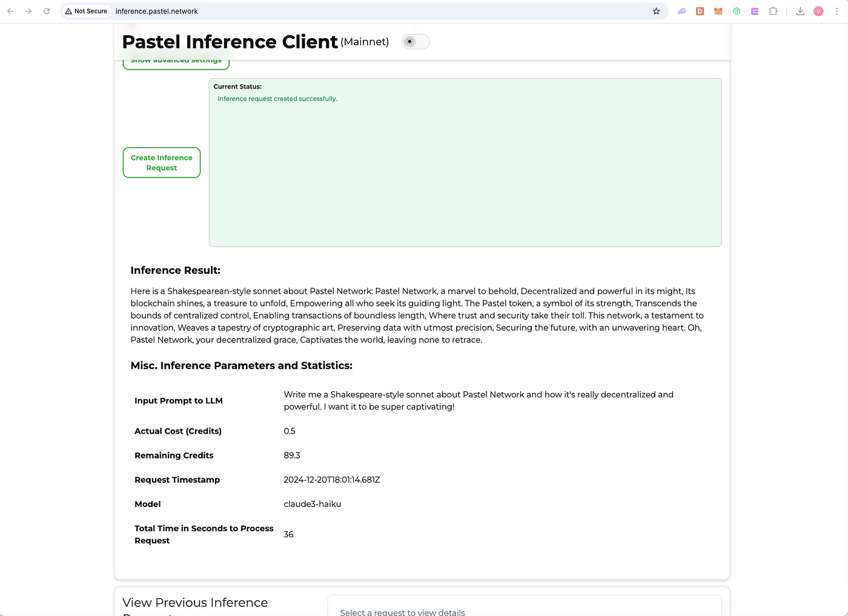Click the green Current Status box
The height and width of the screenshot is (616, 848).
(465, 162)
